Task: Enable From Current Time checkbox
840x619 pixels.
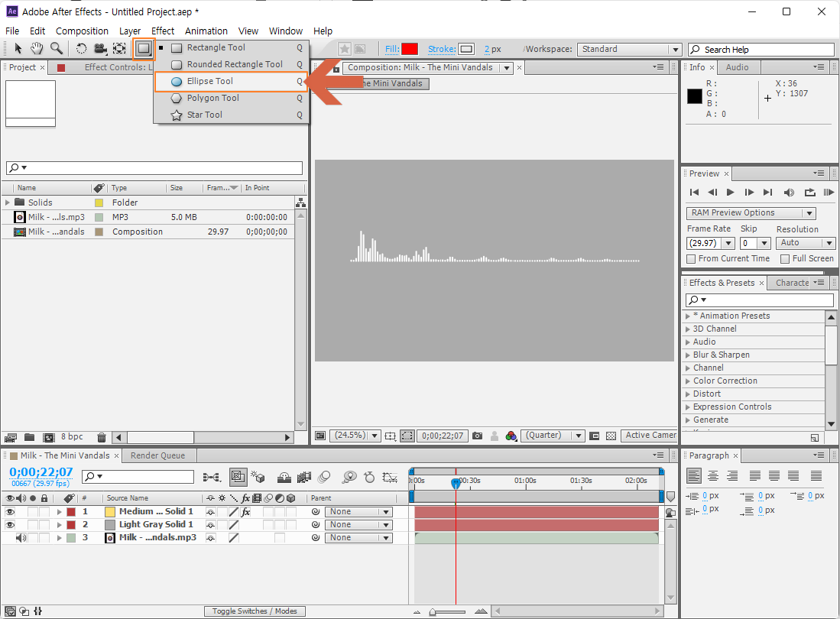Action: coord(692,259)
